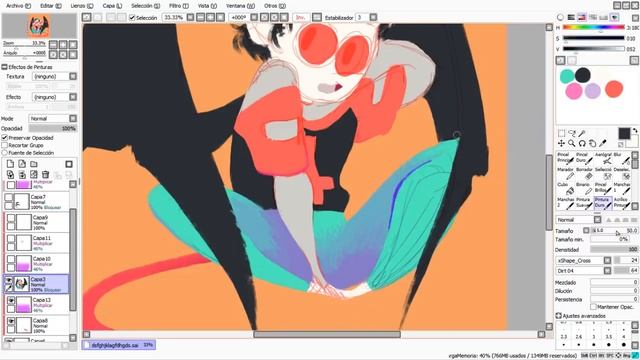Delete the selected layer with trash icon
The height and width of the screenshot is (360, 640).
[45, 175]
